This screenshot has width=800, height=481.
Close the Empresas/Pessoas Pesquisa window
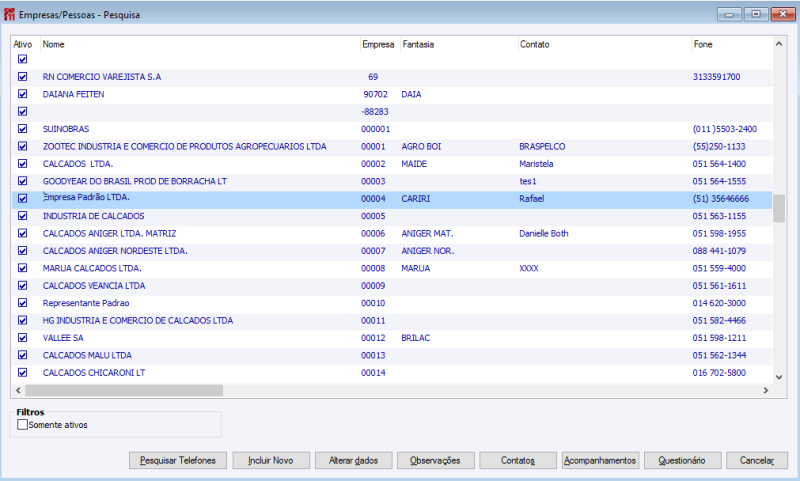click(783, 14)
